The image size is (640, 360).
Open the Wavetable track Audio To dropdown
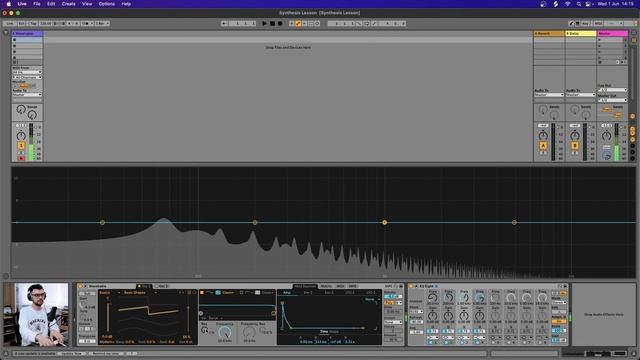(27, 95)
